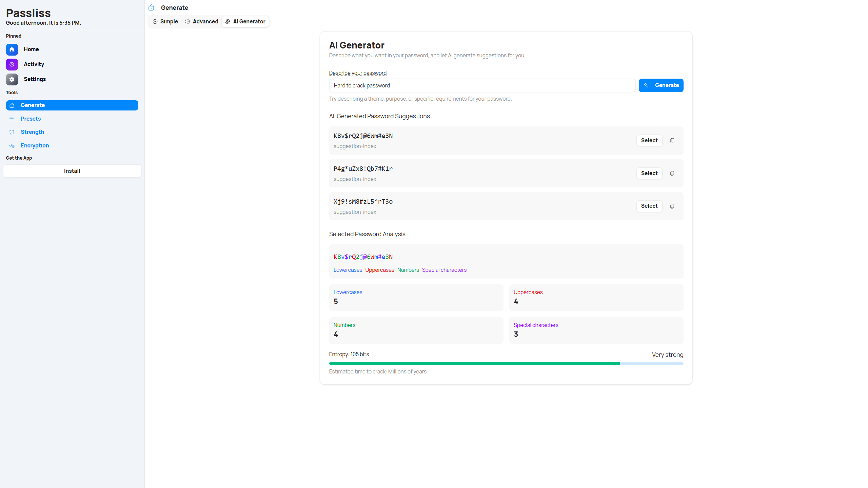Switch to the Advanced tab
868x488 pixels.
coord(202,22)
